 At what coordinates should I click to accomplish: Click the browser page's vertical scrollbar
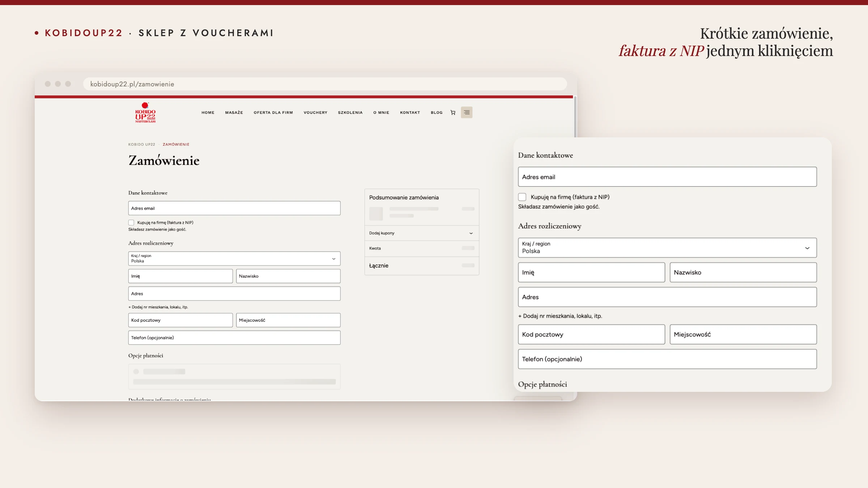[x=575, y=117]
